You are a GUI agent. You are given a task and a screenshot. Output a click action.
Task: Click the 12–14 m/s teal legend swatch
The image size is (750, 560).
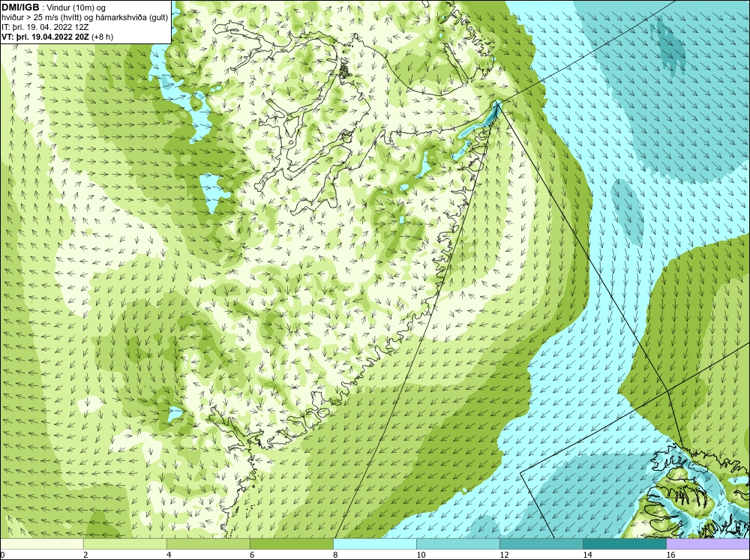tap(541, 544)
